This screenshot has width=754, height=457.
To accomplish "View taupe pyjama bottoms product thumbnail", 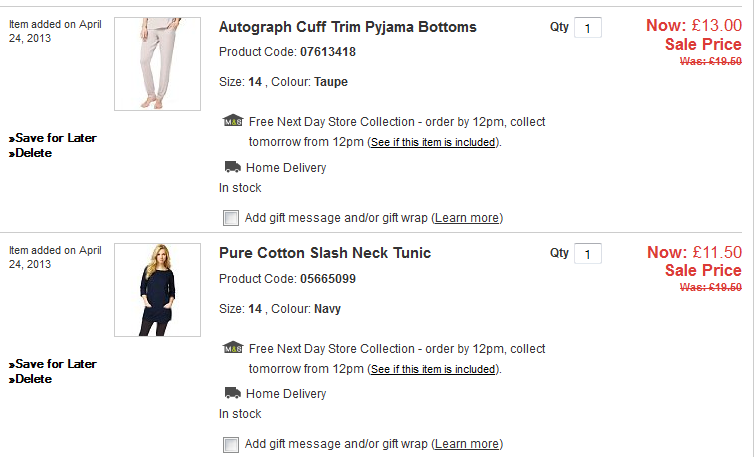I will click(x=157, y=63).
